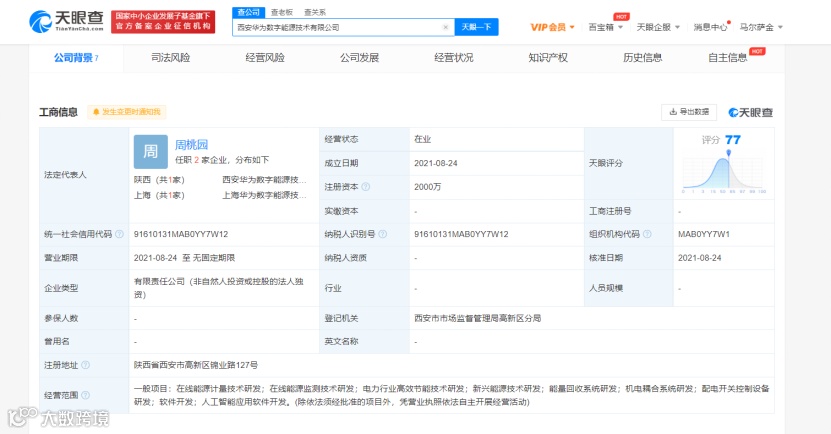The height and width of the screenshot is (434, 831).
Task: Open the 上海华为数字能源技... company link
Action: click(264, 195)
